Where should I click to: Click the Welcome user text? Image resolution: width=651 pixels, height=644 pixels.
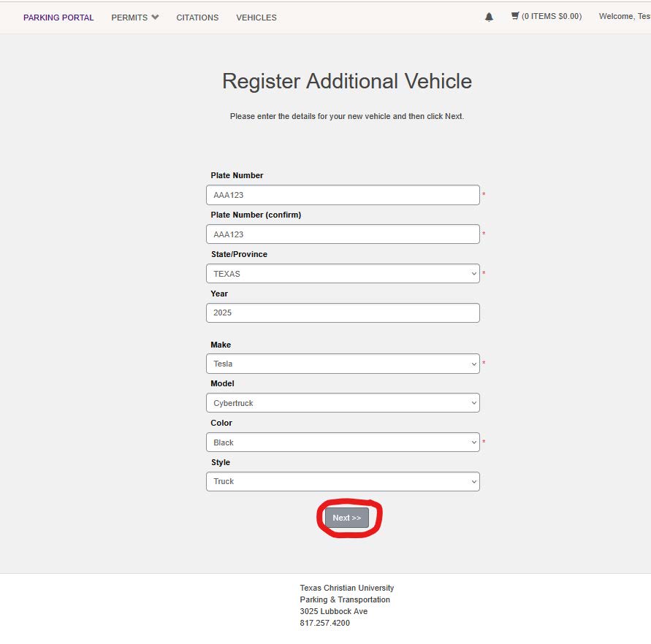(624, 17)
